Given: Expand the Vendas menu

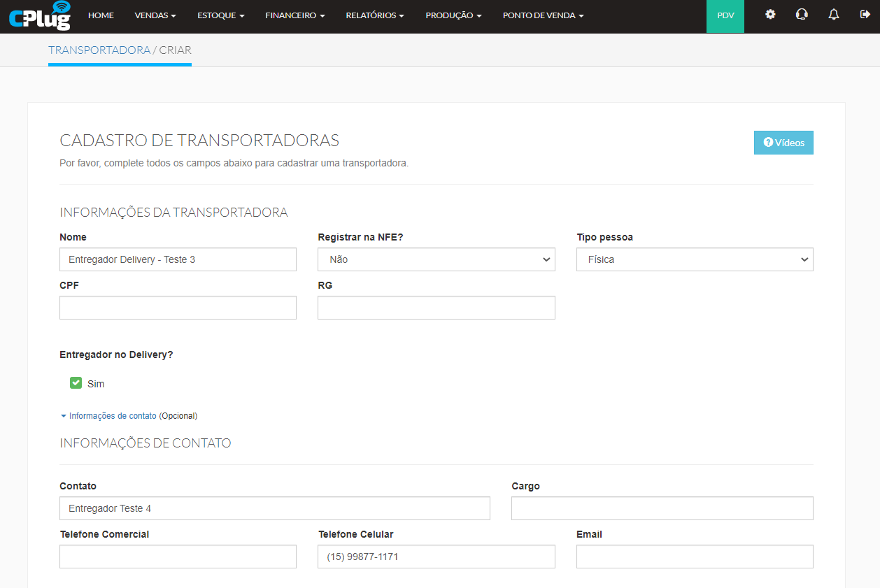Looking at the screenshot, I should point(155,15).
